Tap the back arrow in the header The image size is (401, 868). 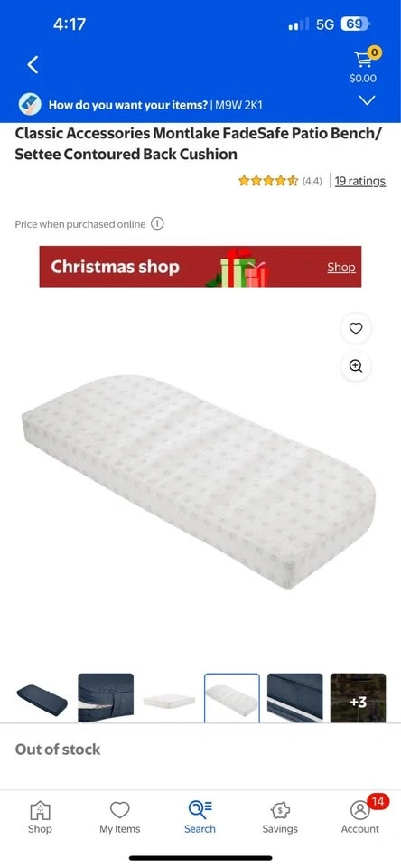tap(33, 65)
